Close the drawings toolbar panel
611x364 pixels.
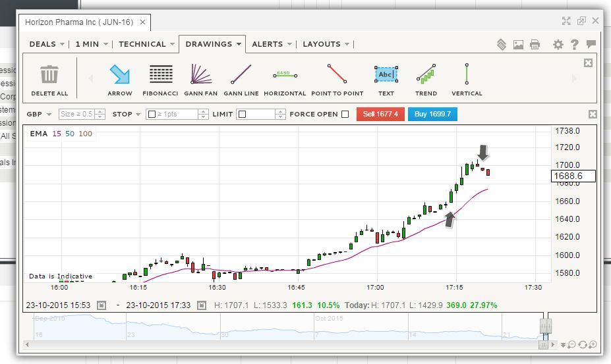tap(588, 63)
